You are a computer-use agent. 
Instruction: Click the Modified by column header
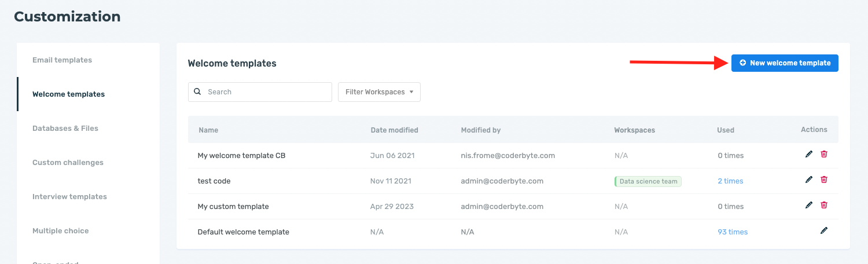(481, 130)
